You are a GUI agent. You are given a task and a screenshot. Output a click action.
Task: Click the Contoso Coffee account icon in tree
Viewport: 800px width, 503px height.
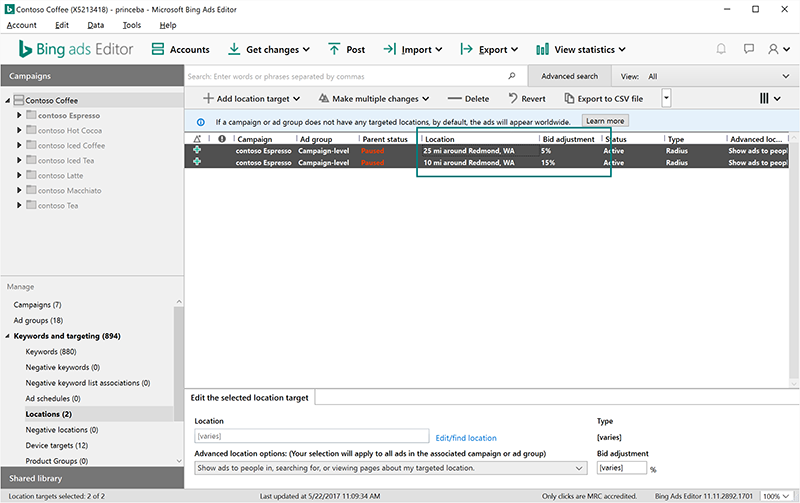pos(19,100)
